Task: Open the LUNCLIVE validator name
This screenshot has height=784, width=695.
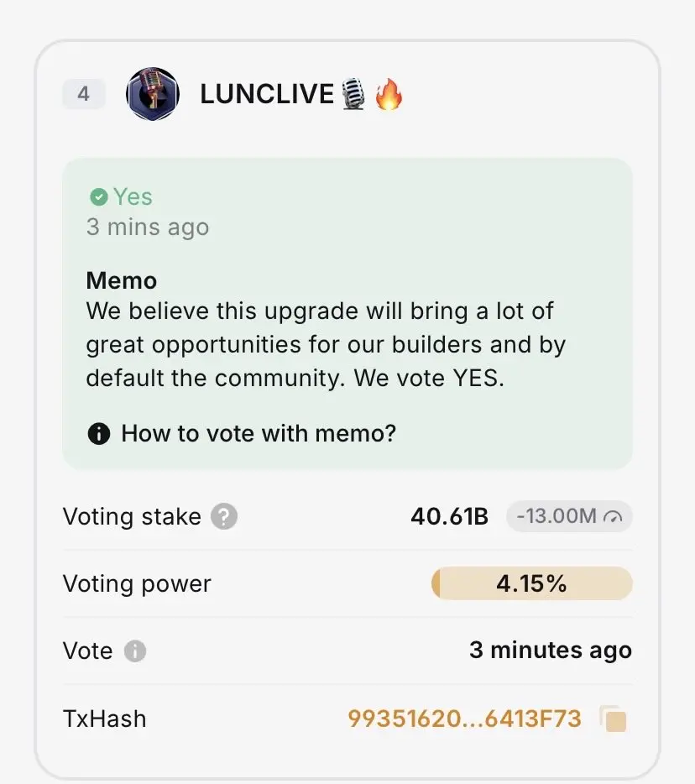Action: pos(267,94)
